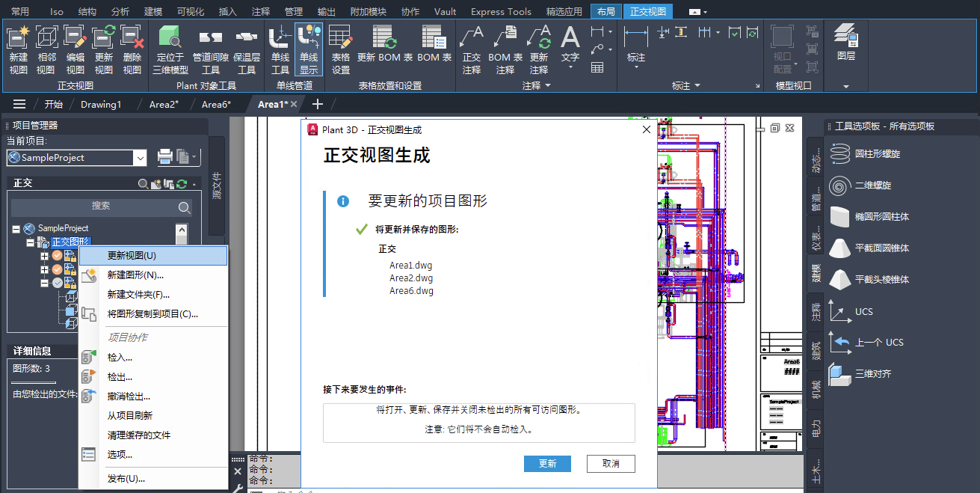Viewport: 980px width, 493px height.
Task: Click the 取消 button in dialog
Action: pyautogui.click(x=611, y=464)
